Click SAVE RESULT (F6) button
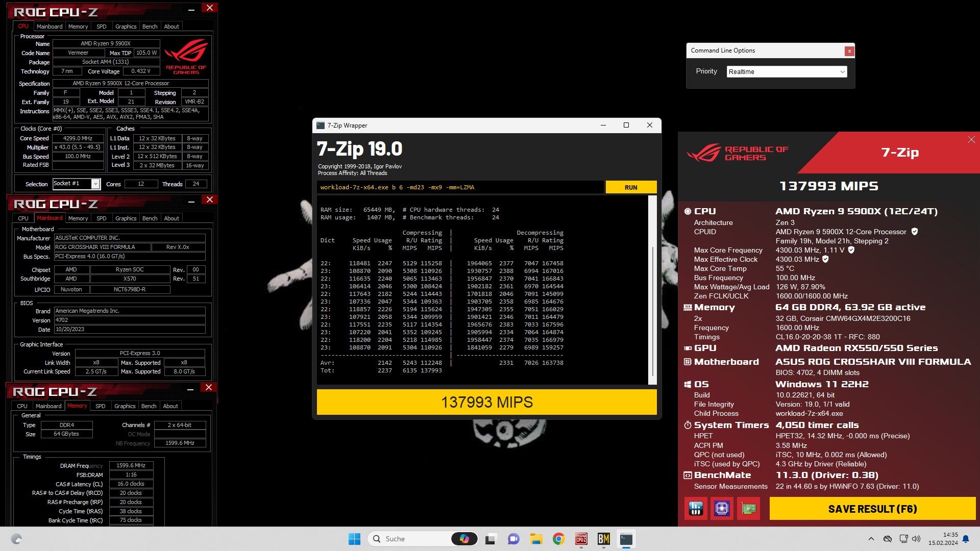 coord(872,509)
